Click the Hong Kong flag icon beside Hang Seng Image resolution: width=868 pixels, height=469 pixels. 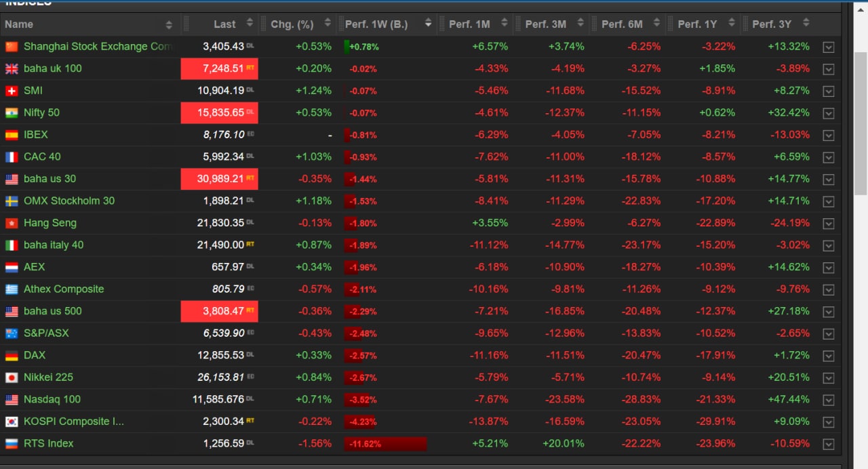(x=12, y=223)
